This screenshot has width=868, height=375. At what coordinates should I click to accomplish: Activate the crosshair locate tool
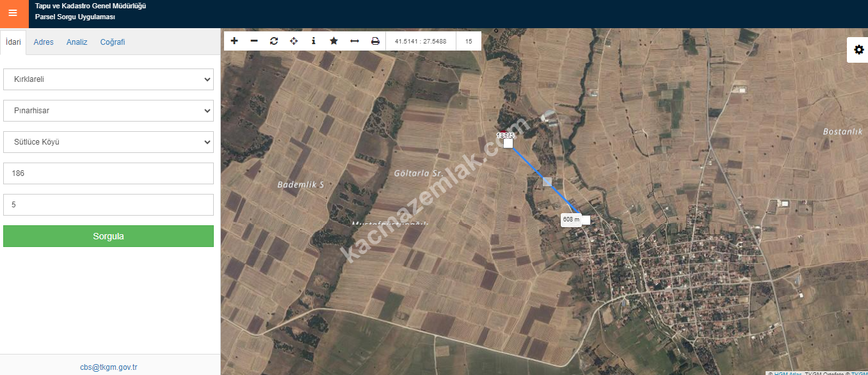click(294, 41)
